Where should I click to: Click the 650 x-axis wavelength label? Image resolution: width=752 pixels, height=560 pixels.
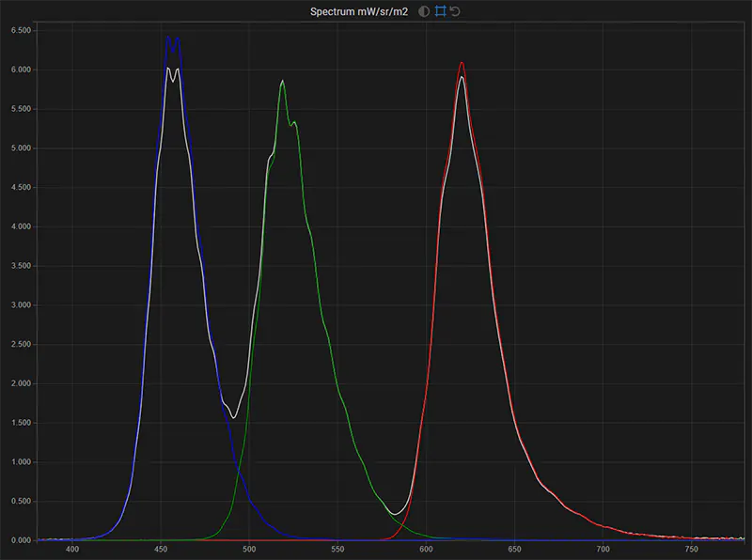point(514,550)
